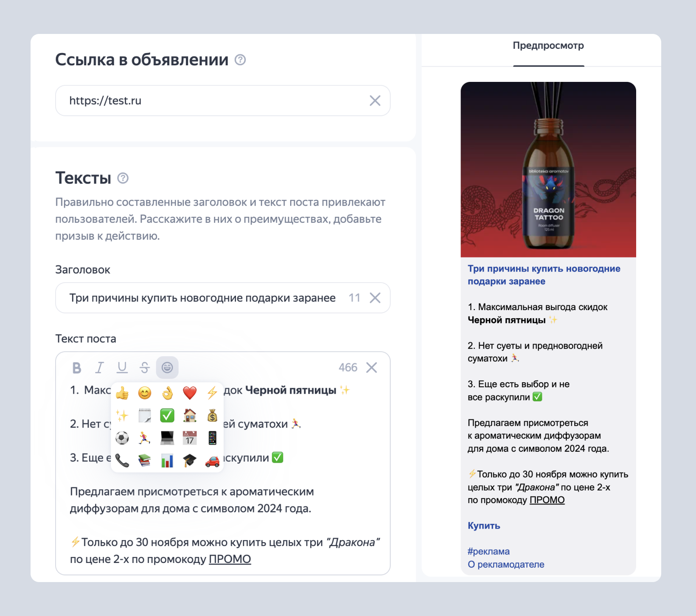The image size is (696, 616).
Task: Insert the soccer ball emoji
Action: (122, 438)
